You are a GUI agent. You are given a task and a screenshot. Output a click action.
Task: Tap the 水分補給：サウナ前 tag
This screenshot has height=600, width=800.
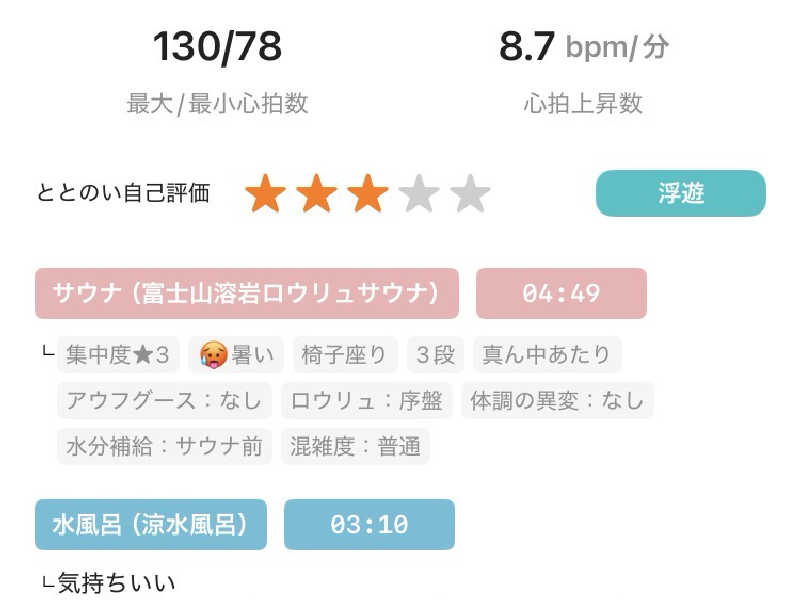[x=164, y=446]
